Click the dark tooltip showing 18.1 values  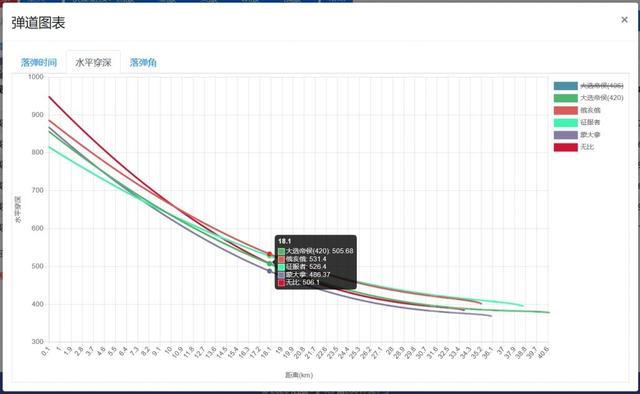(x=316, y=262)
